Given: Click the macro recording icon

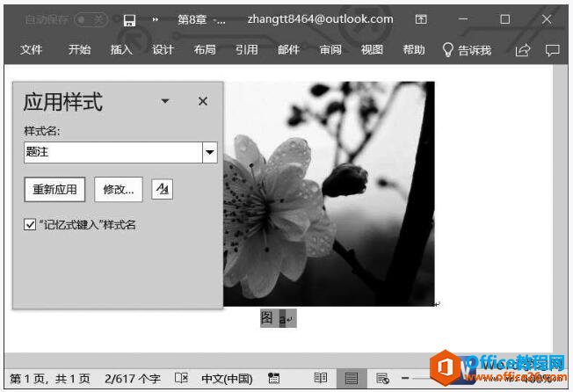Looking at the screenshot, I should [x=273, y=378].
